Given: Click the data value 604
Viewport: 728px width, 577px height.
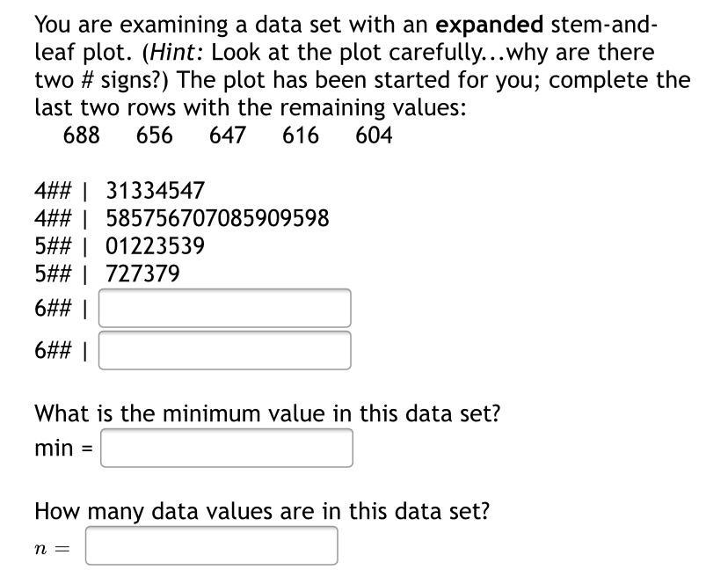Looking at the screenshot, I should pos(374,135).
